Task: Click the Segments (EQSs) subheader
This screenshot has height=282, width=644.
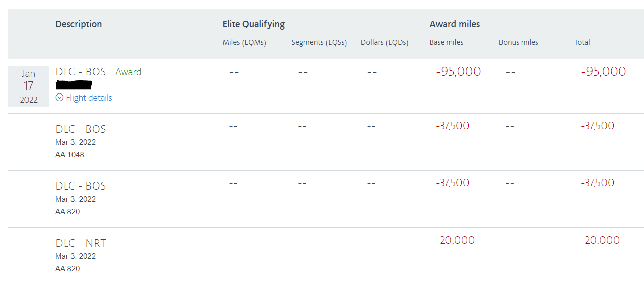Action: 319,42
